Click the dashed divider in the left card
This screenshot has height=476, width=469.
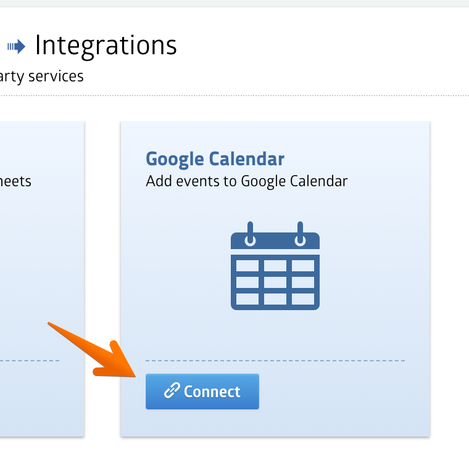pyautogui.click(x=30, y=361)
